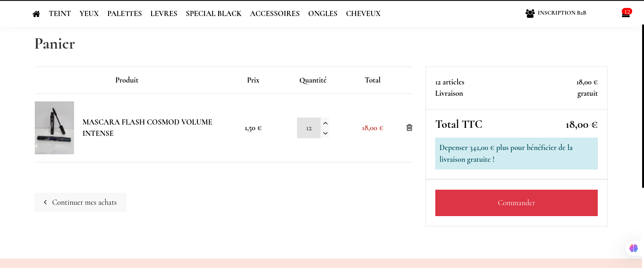Increase mascara quantity with up arrow
Viewport: 644px width, 268px height.
(325, 123)
